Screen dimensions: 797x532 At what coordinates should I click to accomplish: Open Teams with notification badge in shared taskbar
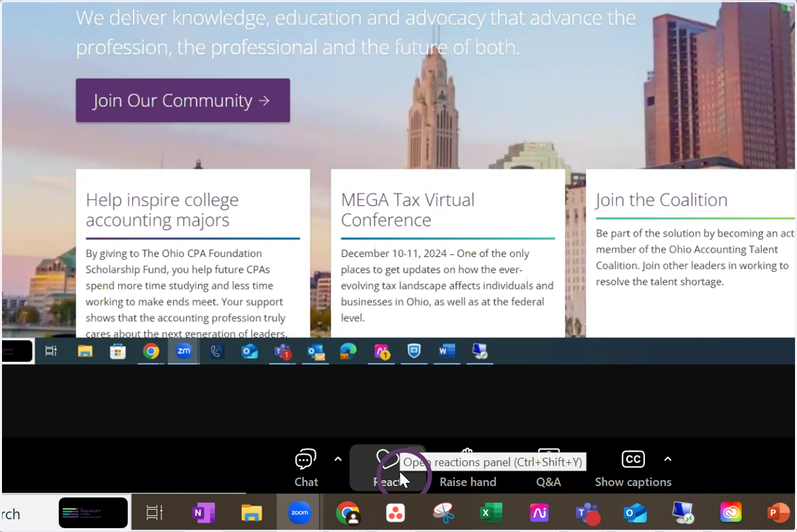tap(283, 352)
